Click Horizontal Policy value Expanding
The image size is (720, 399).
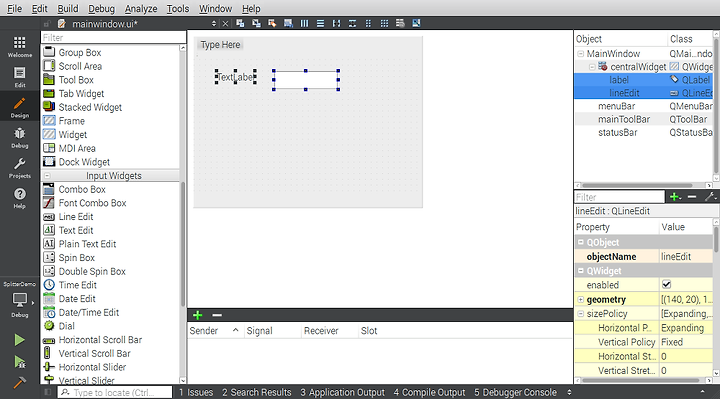point(686,328)
